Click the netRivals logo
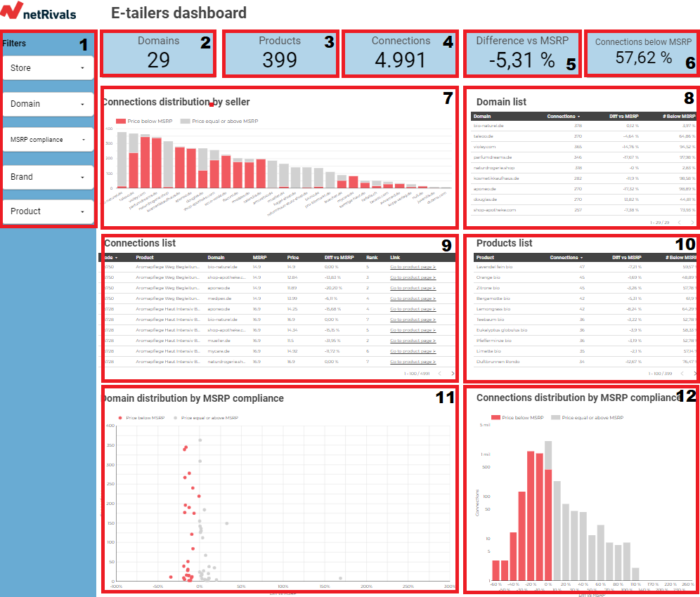 point(39,13)
